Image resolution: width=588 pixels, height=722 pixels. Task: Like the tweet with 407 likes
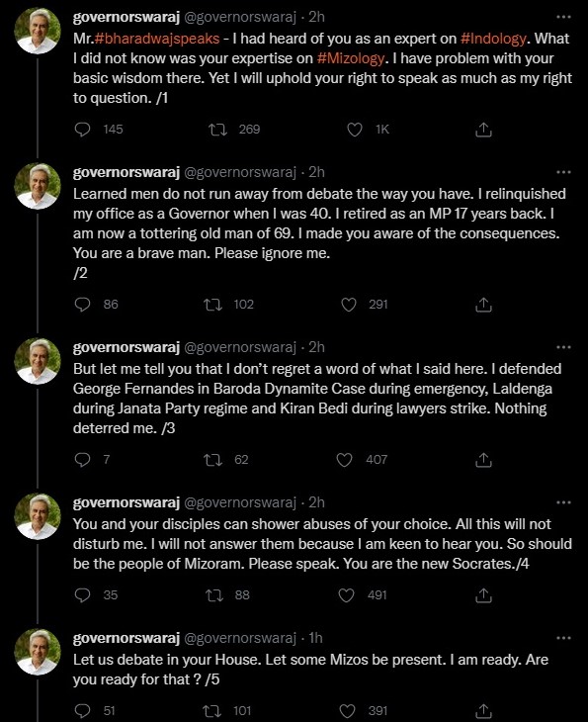345,460
